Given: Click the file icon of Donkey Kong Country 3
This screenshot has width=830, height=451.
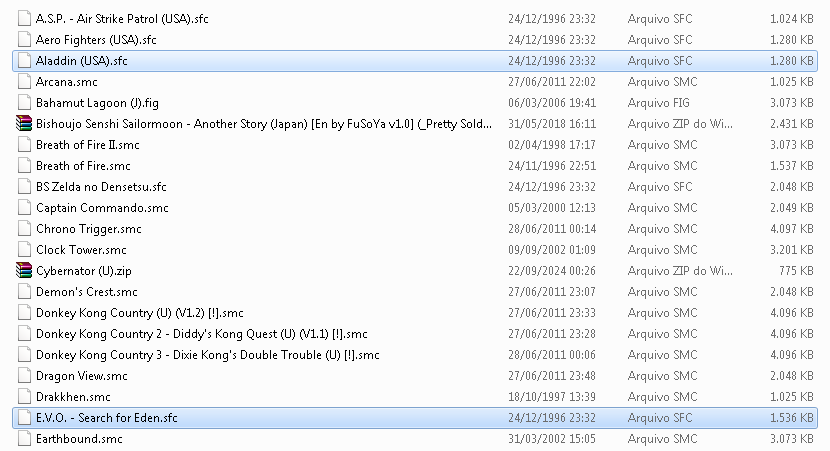Looking at the screenshot, I should coord(24,355).
